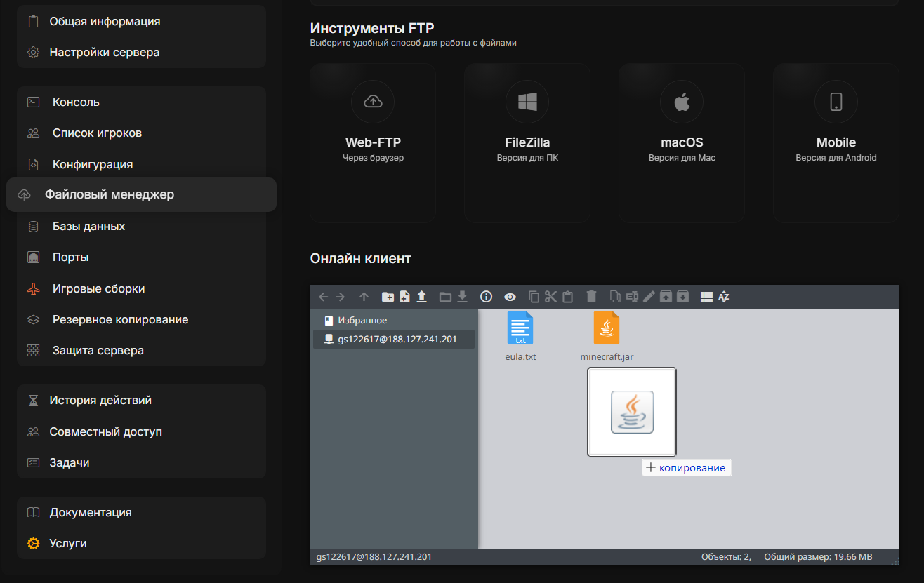The image size is (924, 583).
Task: Open the FileZilla card
Action: click(527, 143)
